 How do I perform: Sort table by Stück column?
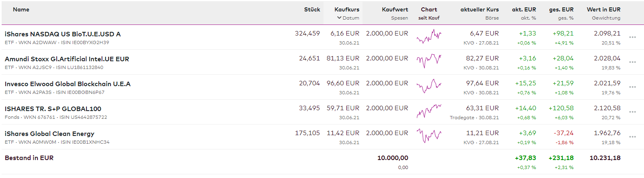point(312,9)
